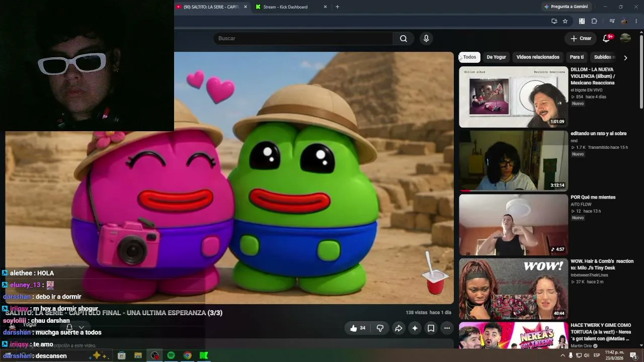Open Google Chrome from the taskbar

pyautogui.click(x=187, y=355)
